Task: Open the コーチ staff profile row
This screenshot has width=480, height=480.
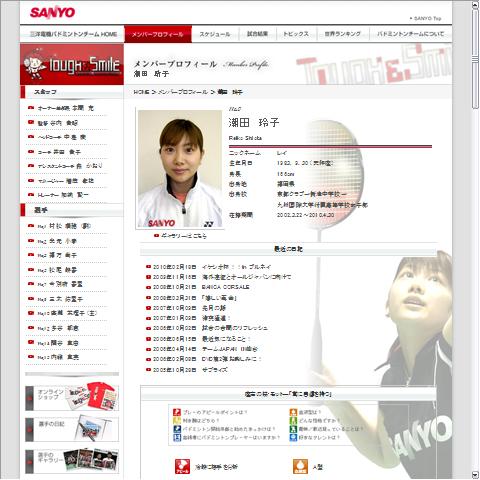Action: pyautogui.click(x=59, y=152)
